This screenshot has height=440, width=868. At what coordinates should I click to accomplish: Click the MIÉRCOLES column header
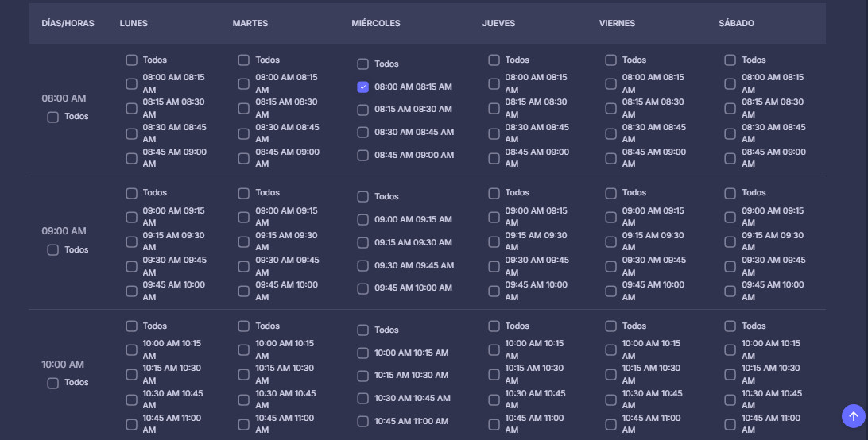[x=376, y=24]
